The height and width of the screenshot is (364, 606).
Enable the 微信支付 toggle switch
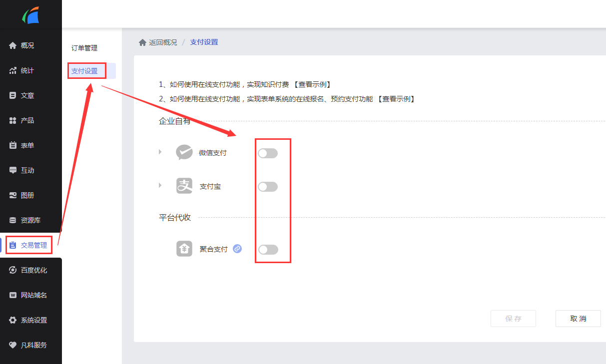coord(268,153)
